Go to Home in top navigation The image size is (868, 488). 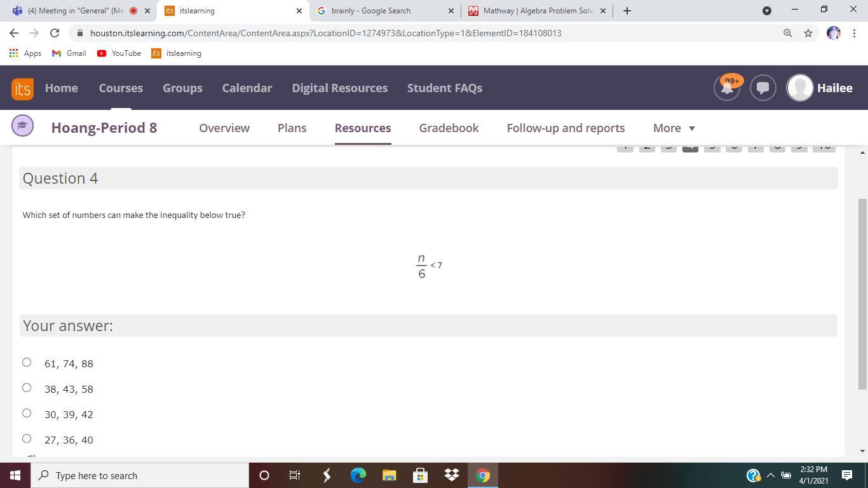[62, 88]
